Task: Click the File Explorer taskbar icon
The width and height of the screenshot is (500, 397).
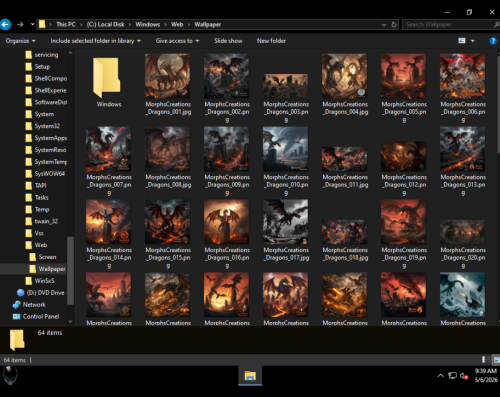Action: (250, 376)
